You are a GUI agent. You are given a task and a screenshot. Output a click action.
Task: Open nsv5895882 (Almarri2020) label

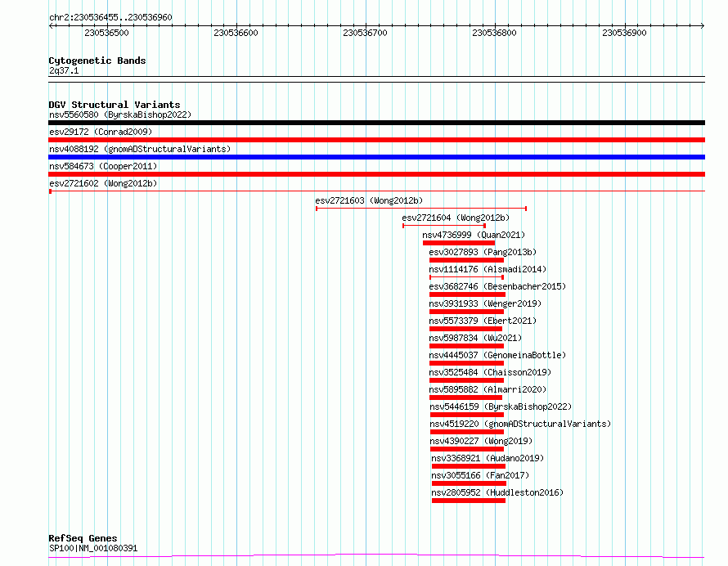(488, 389)
